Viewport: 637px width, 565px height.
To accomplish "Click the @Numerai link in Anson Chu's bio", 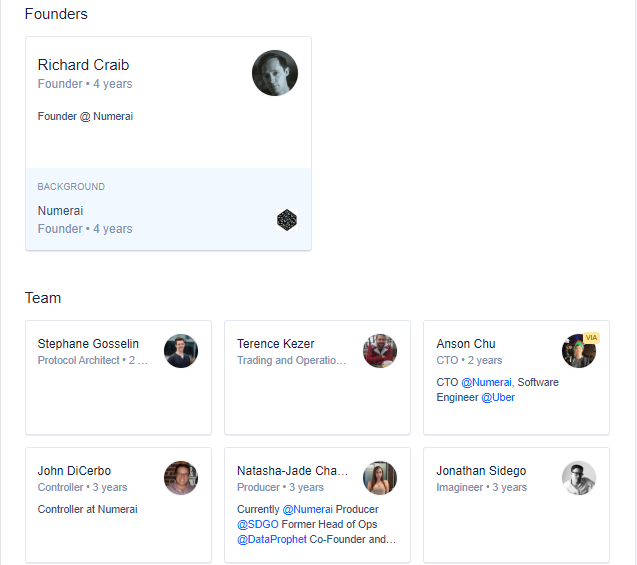I will pyautogui.click(x=486, y=382).
